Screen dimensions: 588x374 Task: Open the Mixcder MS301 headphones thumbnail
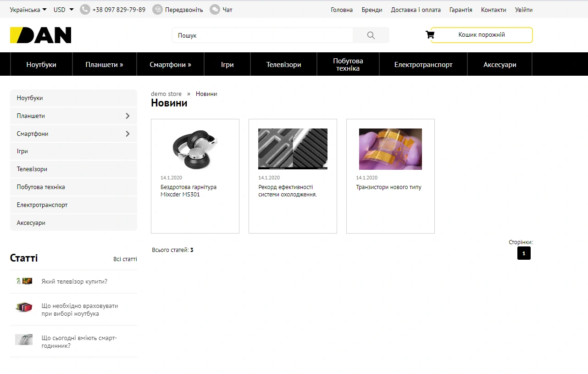[195, 149]
